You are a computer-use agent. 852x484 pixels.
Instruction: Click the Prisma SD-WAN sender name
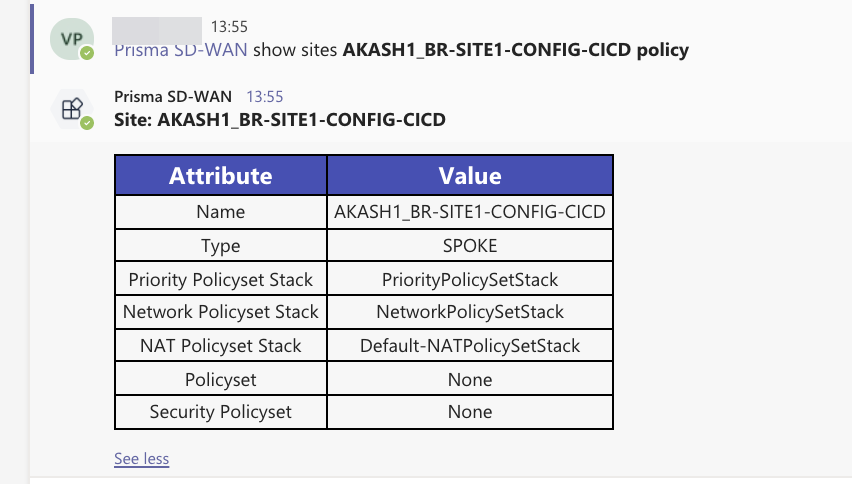click(173, 97)
